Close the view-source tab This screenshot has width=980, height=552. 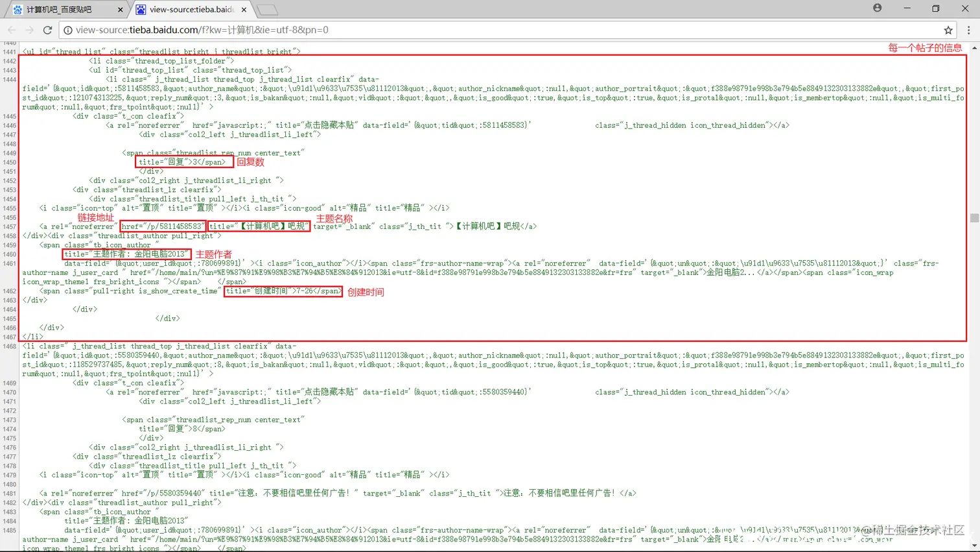[244, 10]
